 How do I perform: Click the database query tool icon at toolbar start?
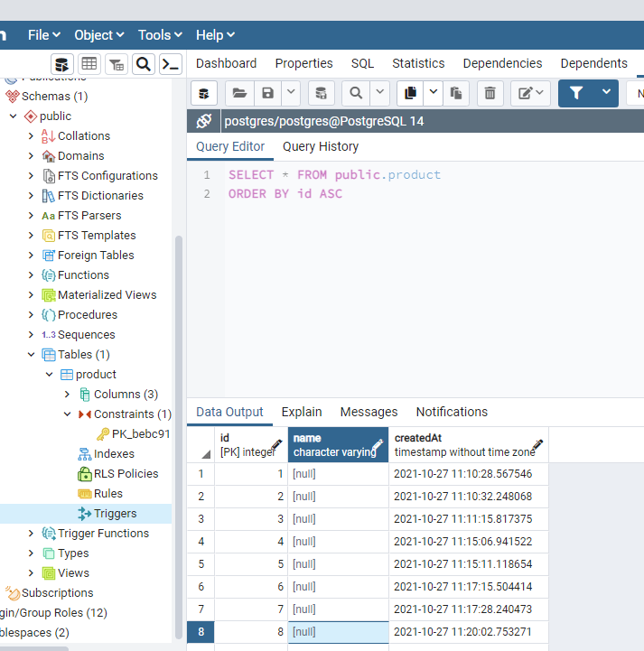point(204,93)
